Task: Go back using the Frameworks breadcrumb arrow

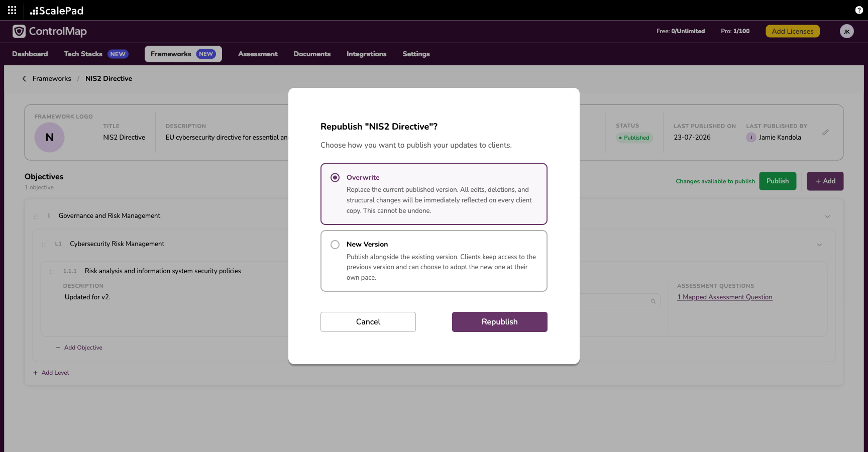Action: pos(24,78)
